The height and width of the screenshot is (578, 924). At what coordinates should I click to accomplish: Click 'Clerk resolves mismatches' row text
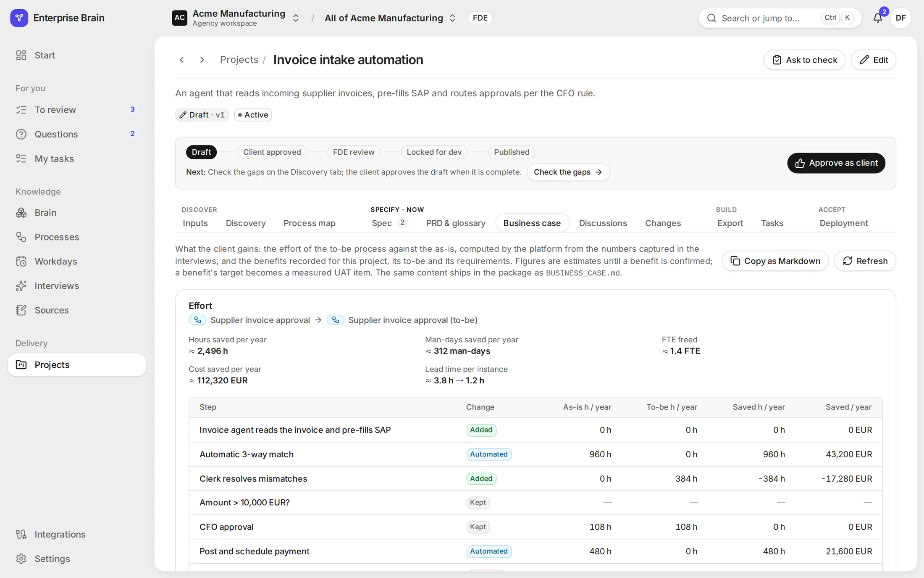click(x=253, y=479)
